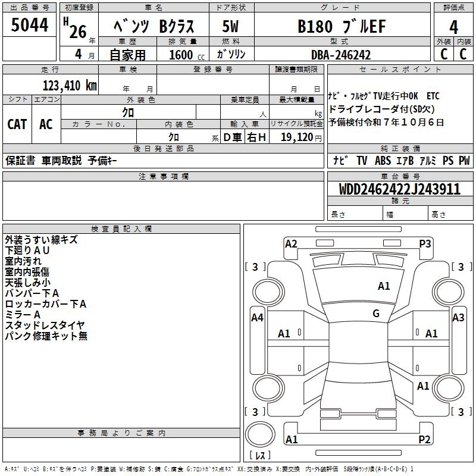
Task: Click the A2 mark on front bumper
Action: click(291, 244)
